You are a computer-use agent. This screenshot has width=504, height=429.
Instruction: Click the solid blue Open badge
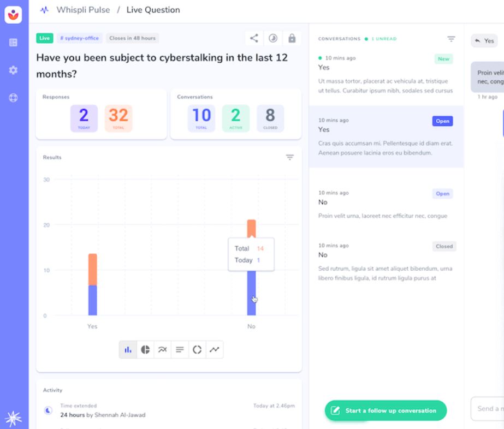pyautogui.click(x=443, y=121)
